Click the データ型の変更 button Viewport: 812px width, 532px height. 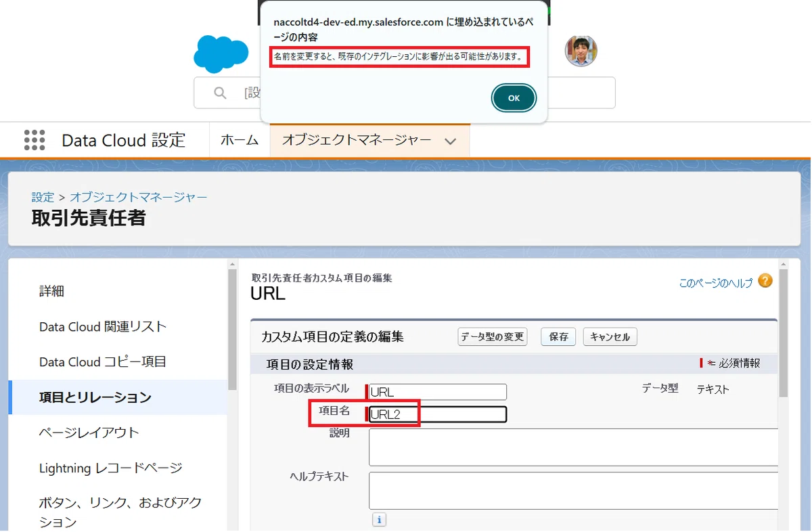tap(493, 336)
